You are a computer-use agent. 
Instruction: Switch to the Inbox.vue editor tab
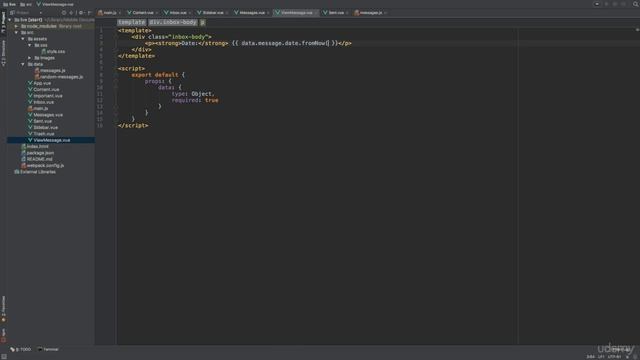point(178,13)
